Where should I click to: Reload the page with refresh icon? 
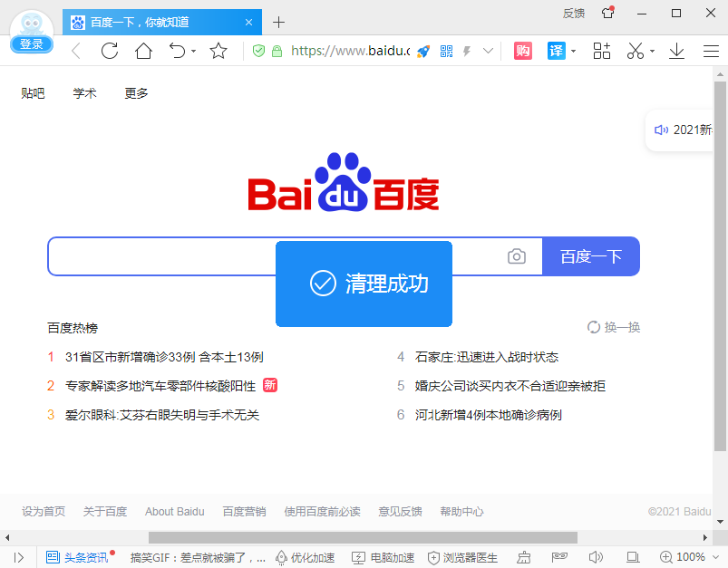(110, 51)
